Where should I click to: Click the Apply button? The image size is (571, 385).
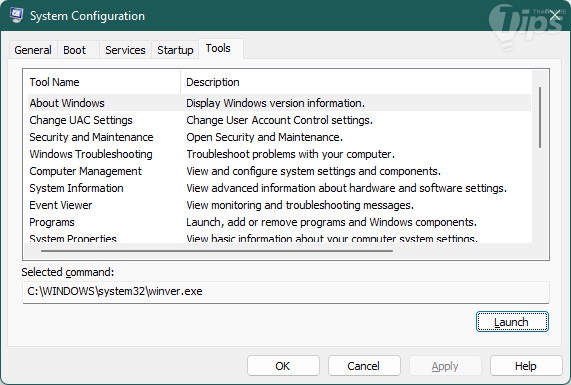tap(445, 366)
